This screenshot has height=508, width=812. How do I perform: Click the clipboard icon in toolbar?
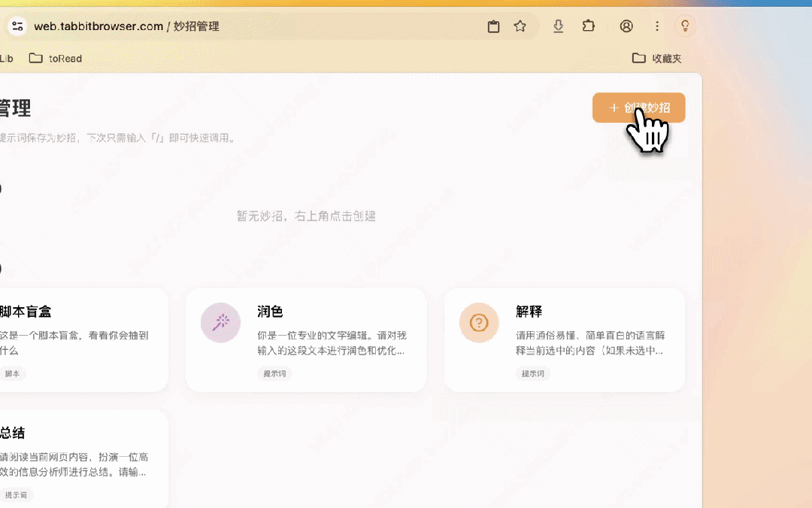coord(493,26)
